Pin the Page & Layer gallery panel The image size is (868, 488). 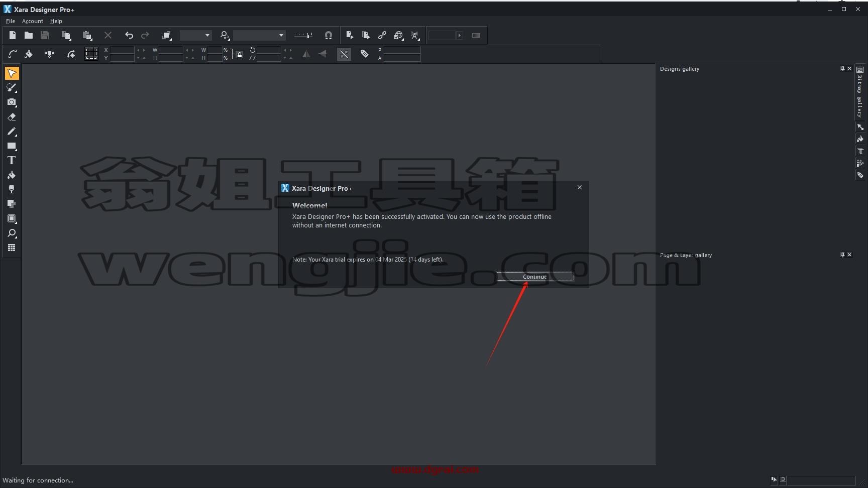point(842,255)
